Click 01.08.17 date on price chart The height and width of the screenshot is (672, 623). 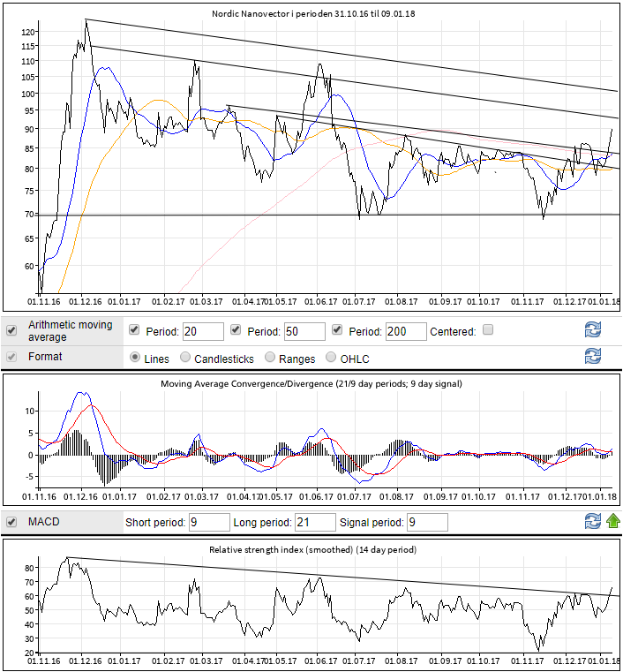point(402,302)
